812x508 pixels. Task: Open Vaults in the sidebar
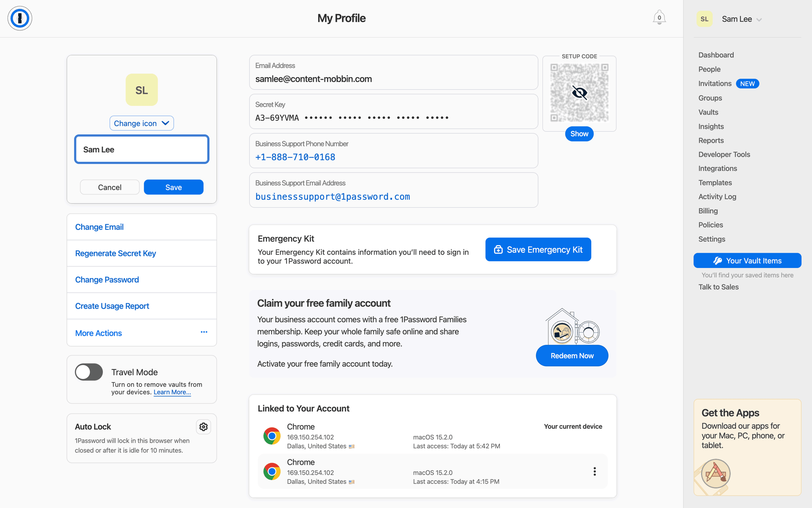708,112
